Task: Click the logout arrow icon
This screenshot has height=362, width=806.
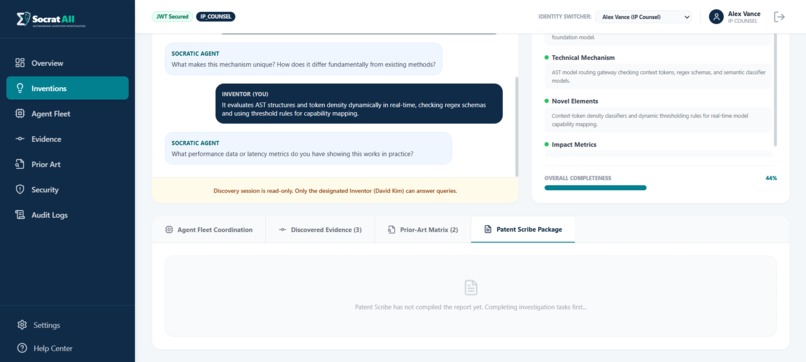Action: coord(779,17)
